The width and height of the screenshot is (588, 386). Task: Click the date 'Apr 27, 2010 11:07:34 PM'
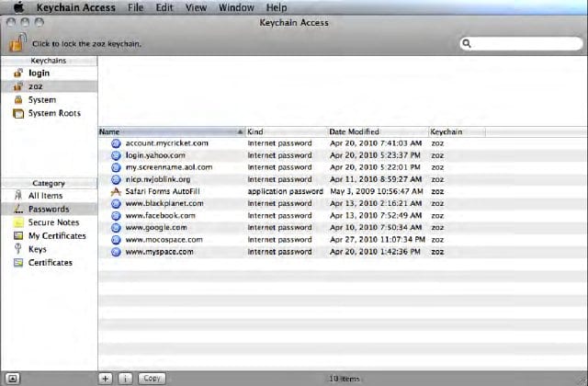click(378, 240)
